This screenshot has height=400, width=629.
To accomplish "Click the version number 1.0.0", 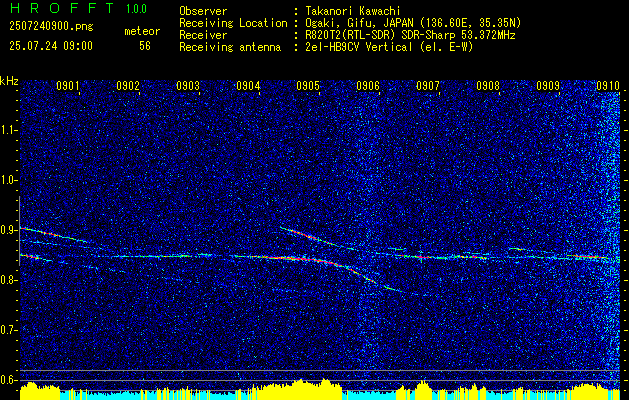I will pyautogui.click(x=136, y=8).
